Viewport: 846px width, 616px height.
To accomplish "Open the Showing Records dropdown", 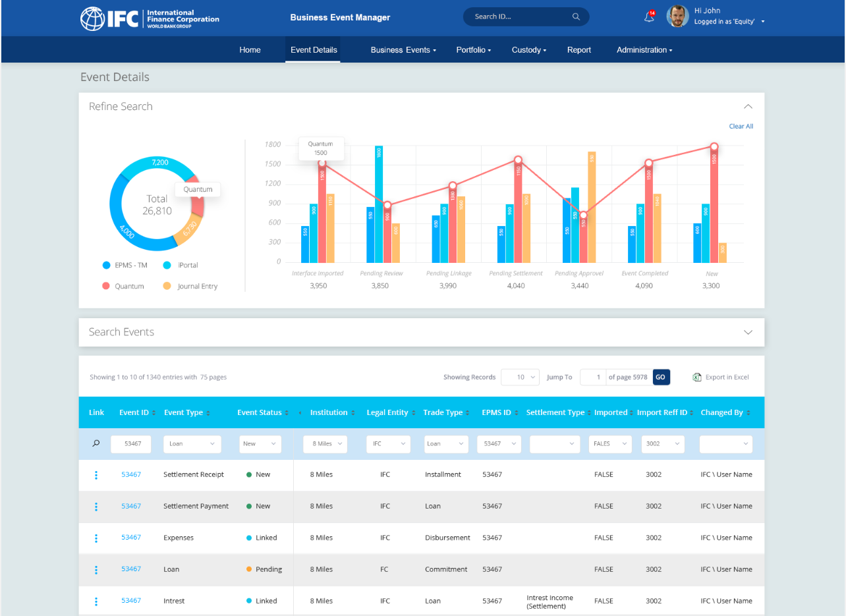I will tap(520, 378).
